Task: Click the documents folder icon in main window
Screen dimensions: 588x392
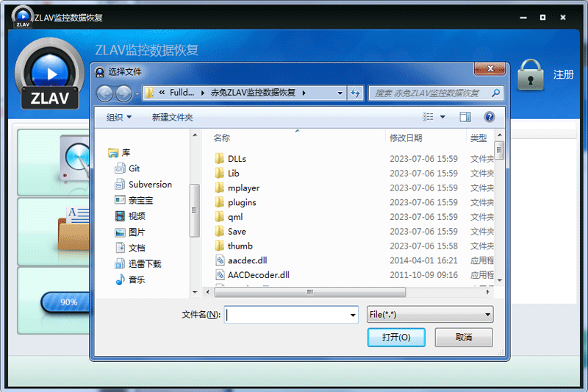Action: [73, 229]
